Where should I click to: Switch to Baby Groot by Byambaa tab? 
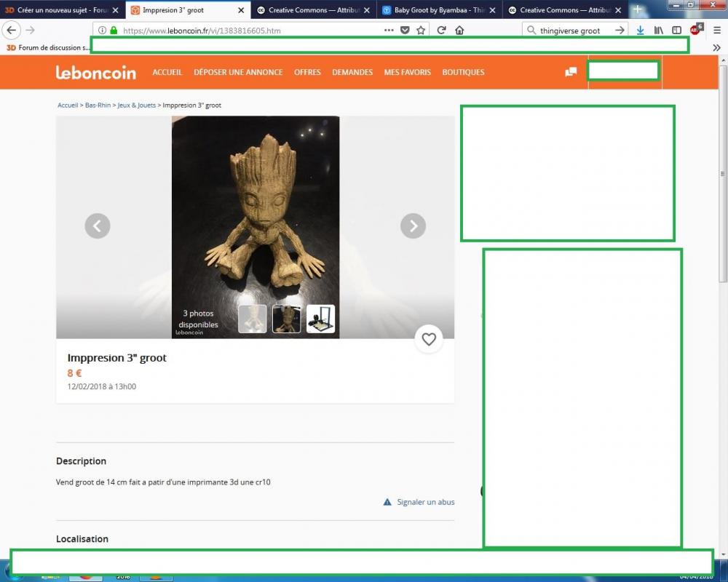click(x=439, y=9)
